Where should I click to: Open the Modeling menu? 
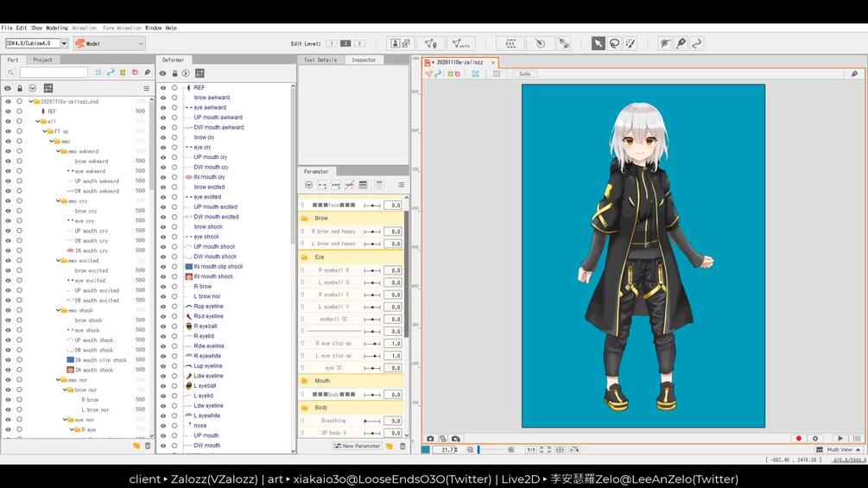point(56,28)
